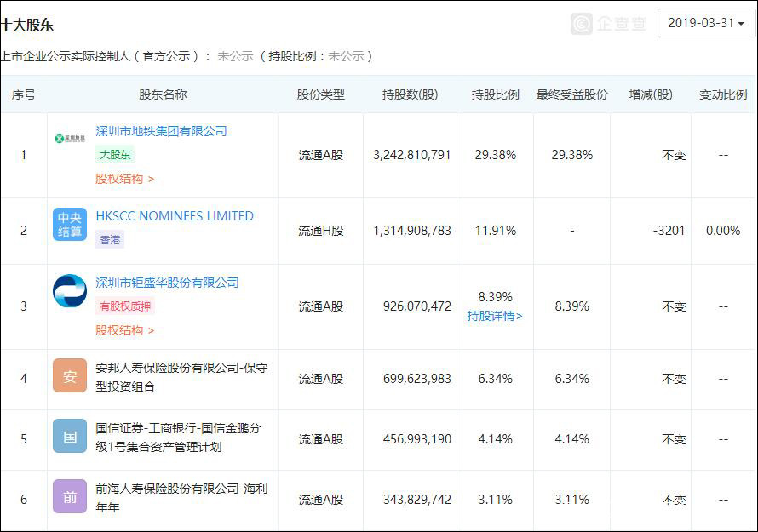Open the 2019-03-31 date dropdown

click(x=706, y=23)
